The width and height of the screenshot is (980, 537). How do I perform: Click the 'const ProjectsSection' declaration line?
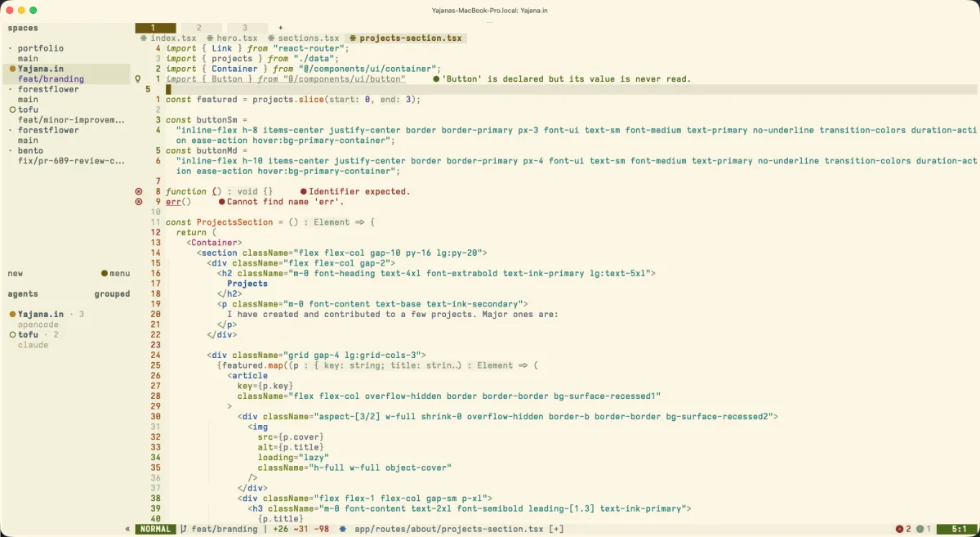pyautogui.click(x=270, y=222)
